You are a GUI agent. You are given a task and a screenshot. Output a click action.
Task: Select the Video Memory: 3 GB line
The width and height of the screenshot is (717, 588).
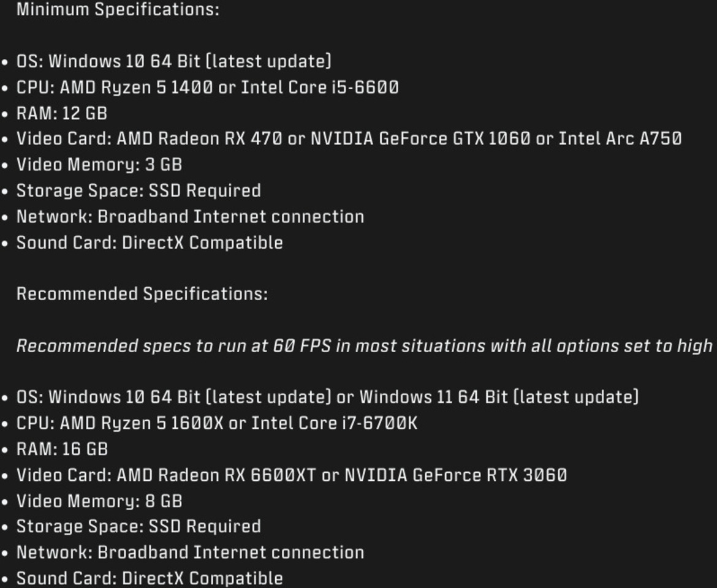tap(99, 165)
